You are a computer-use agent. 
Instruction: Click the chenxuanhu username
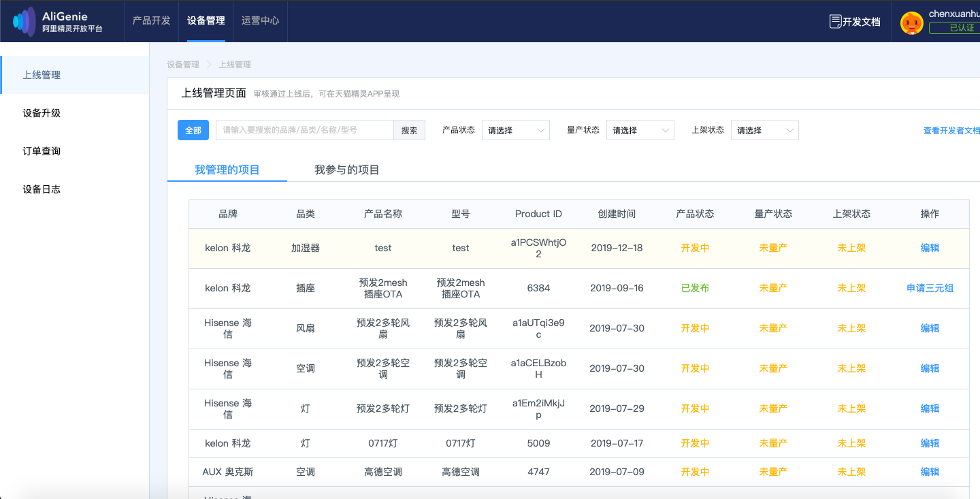pos(954,14)
